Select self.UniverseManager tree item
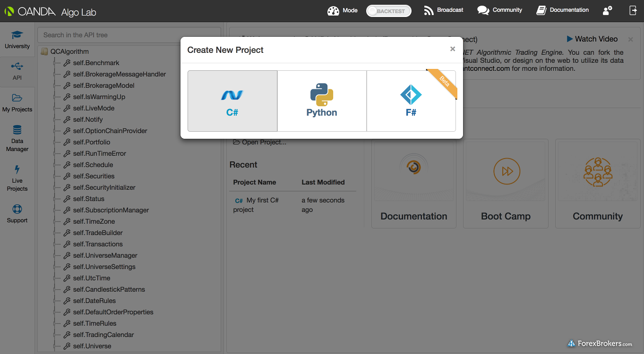Screen dimensions: 644x354 tap(105, 255)
